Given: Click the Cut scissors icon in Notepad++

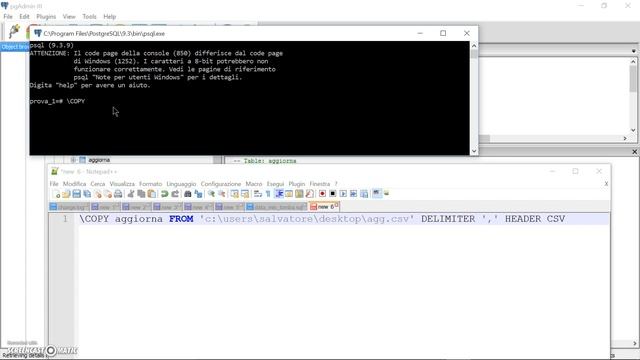Looking at the screenshot, I should [131, 194].
